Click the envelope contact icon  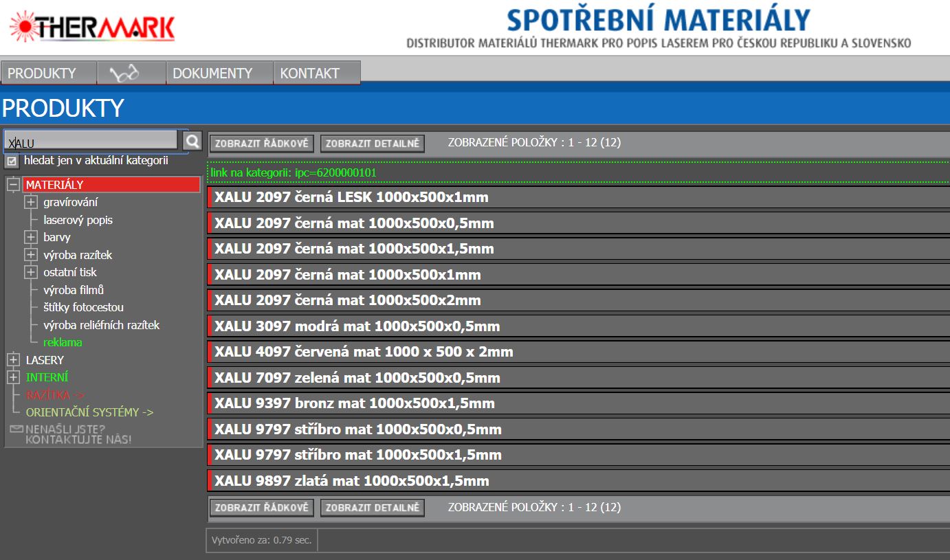pos(16,429)
